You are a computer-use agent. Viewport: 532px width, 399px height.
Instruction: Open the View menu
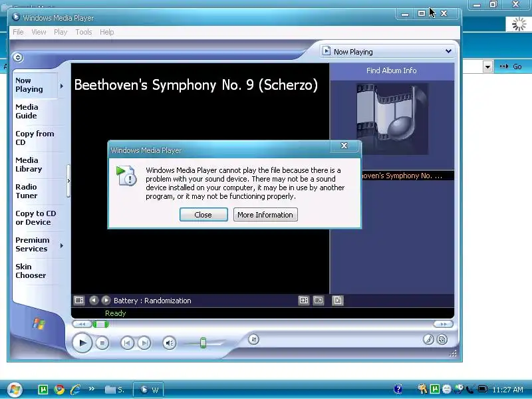tap(39, 32)
